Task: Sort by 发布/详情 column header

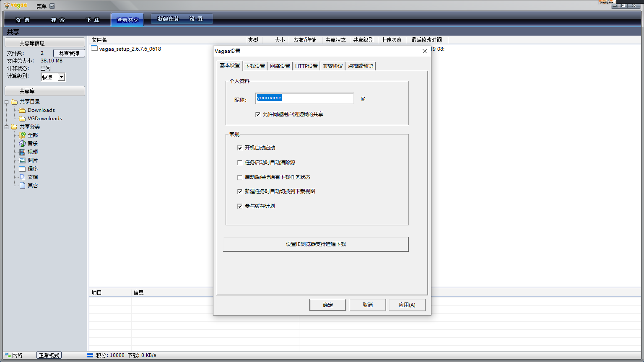Action: (x=305, y=40)
